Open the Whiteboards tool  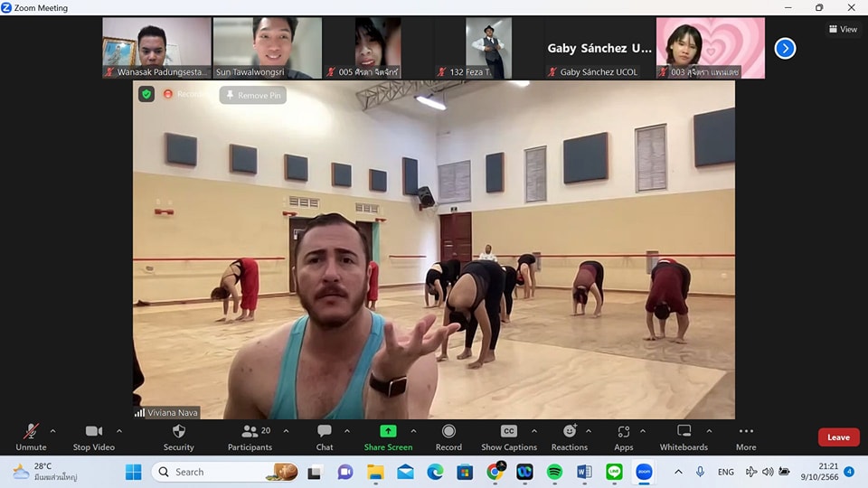(684, 433)
